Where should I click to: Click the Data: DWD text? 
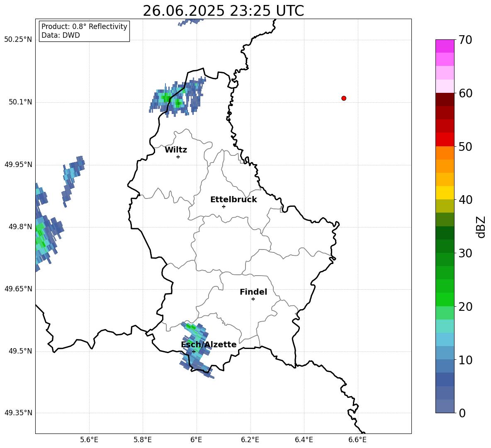61,35
